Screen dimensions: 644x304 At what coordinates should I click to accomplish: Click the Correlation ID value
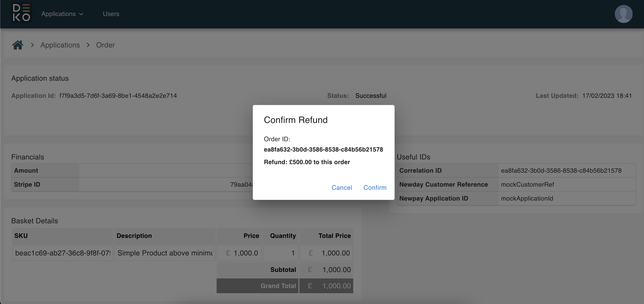[x=561, y=171]
